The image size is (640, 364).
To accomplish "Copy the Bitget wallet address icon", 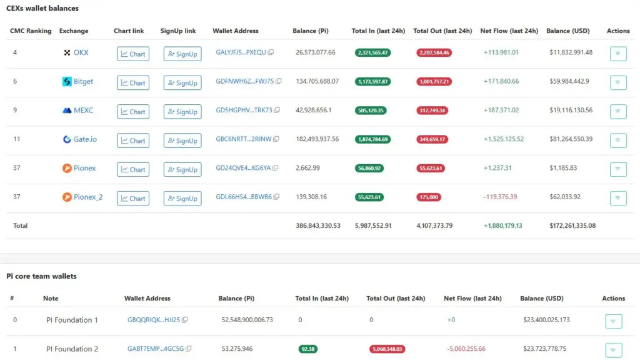I will [279, 82].
